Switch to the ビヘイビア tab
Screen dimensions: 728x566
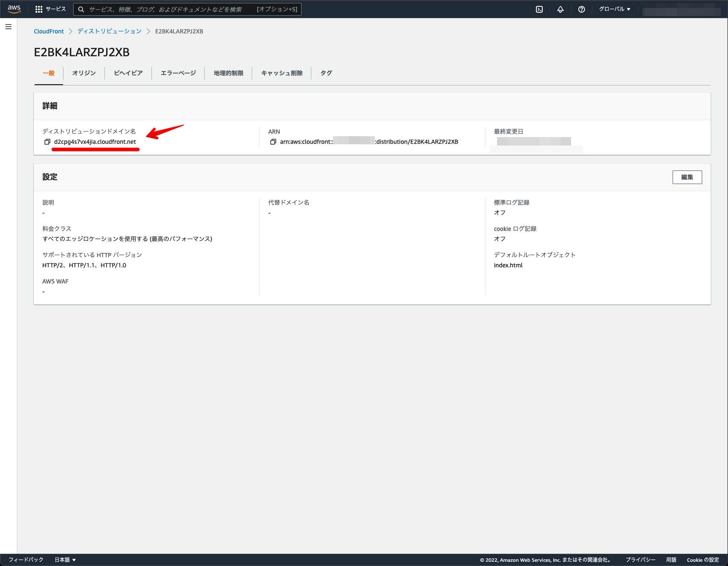pos(128,73)
